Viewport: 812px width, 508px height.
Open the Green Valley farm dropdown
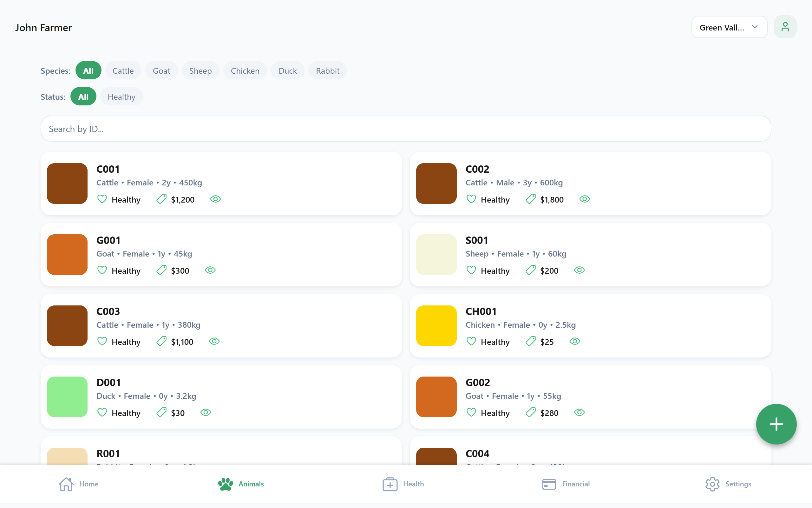[x=729, y=27]
